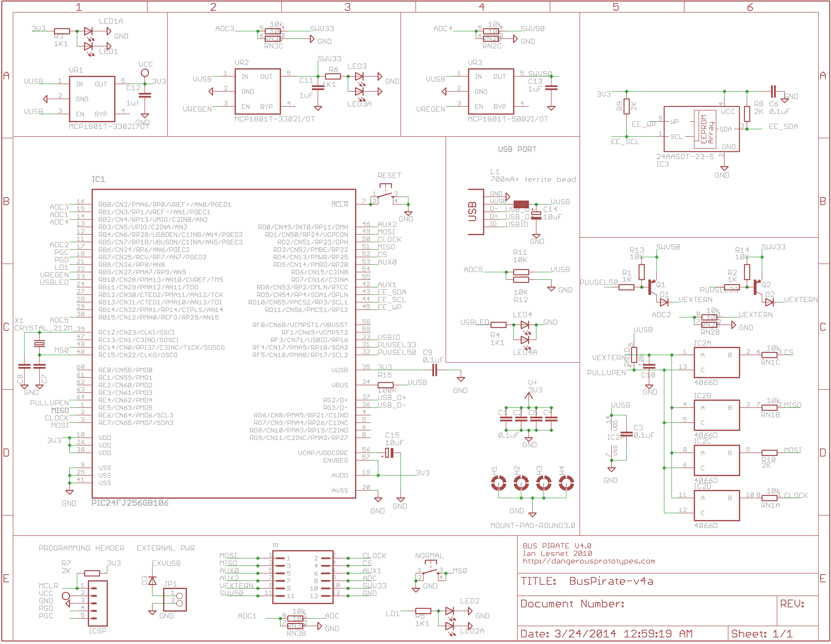The image size is (831, 644).
Task: Select the 'MOUNT-PAD-ROUND3.0' label
Action: pos(533,526)
